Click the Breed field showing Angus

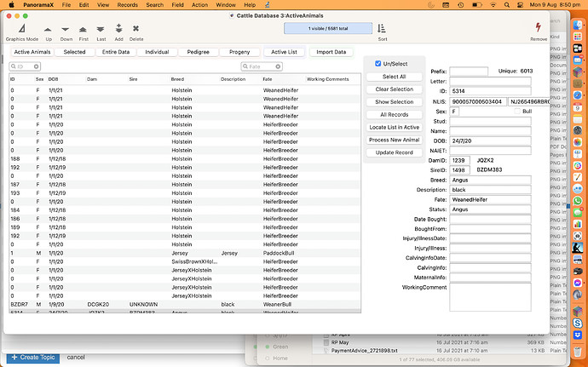490,180
